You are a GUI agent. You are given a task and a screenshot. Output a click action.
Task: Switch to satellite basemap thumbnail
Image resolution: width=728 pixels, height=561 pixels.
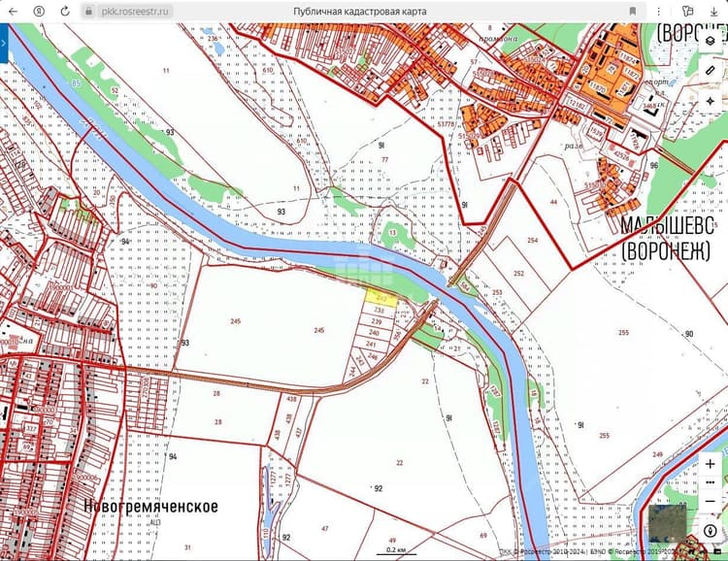pyautogui.click(x=667, y=523)
